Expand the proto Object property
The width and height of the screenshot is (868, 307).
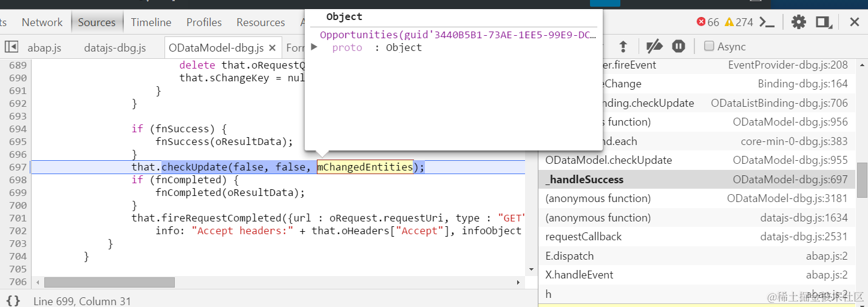pyautogui.click(x=314, y=47)
